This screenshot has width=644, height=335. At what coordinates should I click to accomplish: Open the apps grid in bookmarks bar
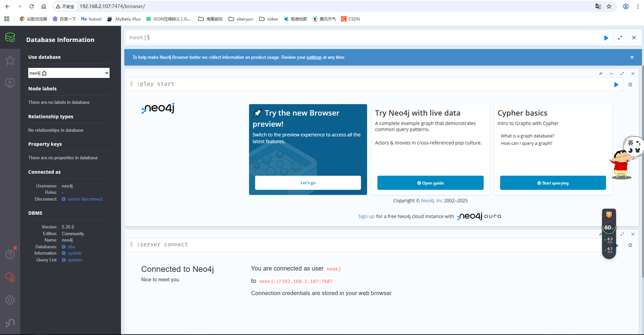point(7,19)
